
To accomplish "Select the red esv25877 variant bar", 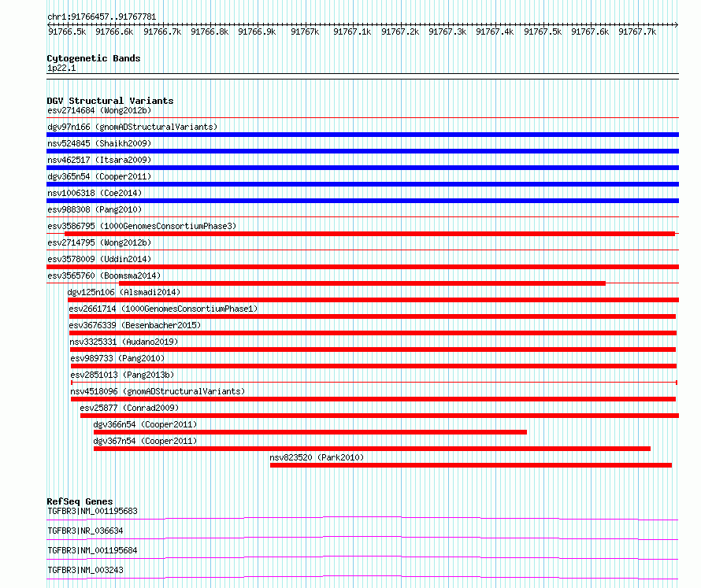I will [x=380, y=416].
